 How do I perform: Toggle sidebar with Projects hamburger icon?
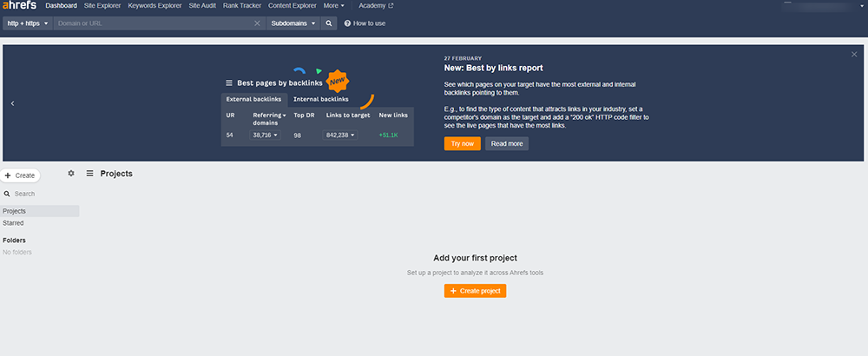click(x=89, y=174)
